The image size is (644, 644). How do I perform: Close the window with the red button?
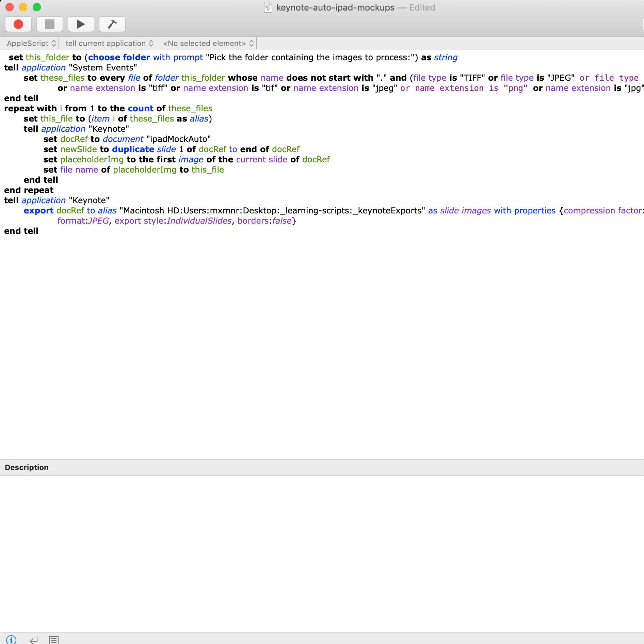(x=10, y=7)
